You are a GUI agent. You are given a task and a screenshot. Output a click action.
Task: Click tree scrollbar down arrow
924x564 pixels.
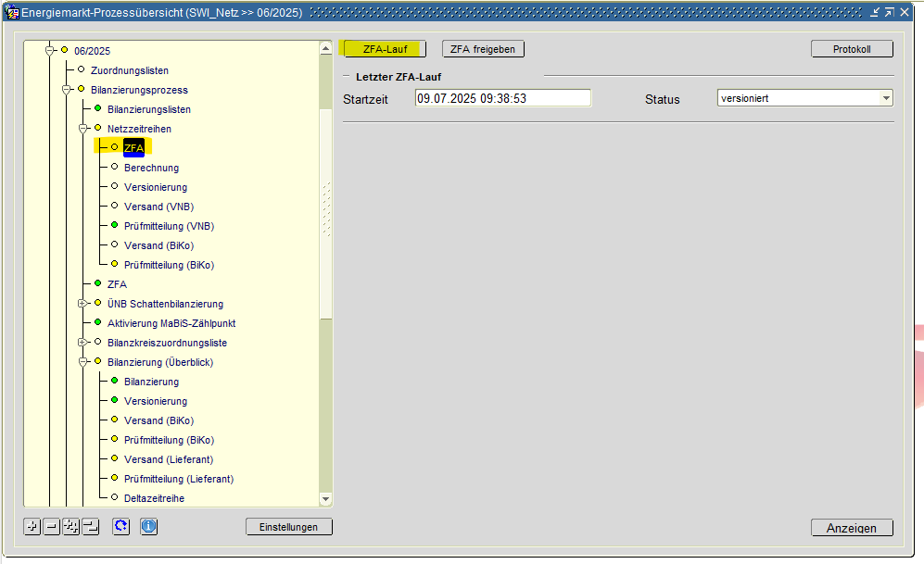click(325, 499)
